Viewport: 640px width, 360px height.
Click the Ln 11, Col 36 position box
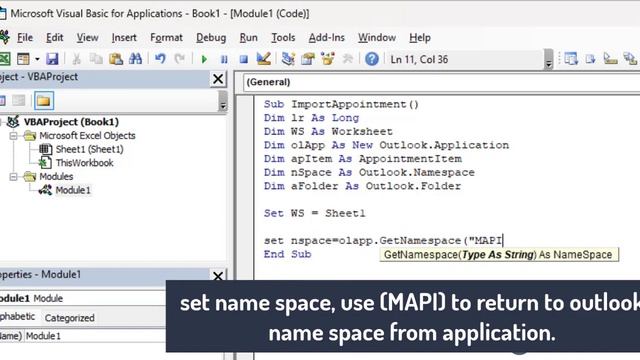(x=464, y=60)
